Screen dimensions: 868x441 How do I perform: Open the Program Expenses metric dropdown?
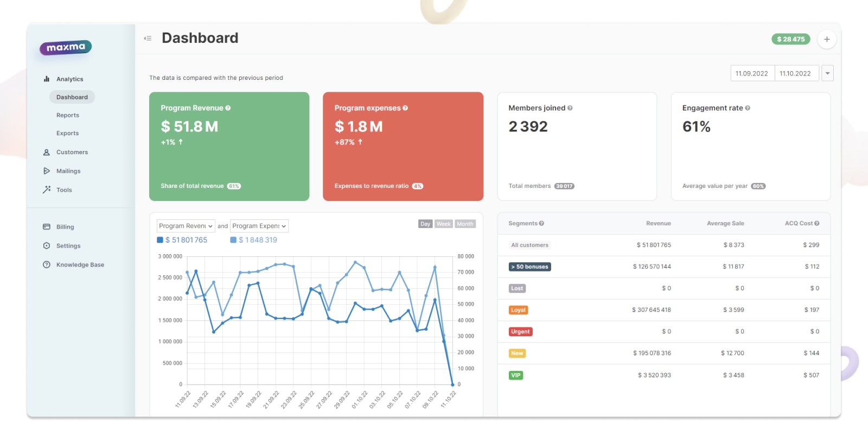(259, 226)
